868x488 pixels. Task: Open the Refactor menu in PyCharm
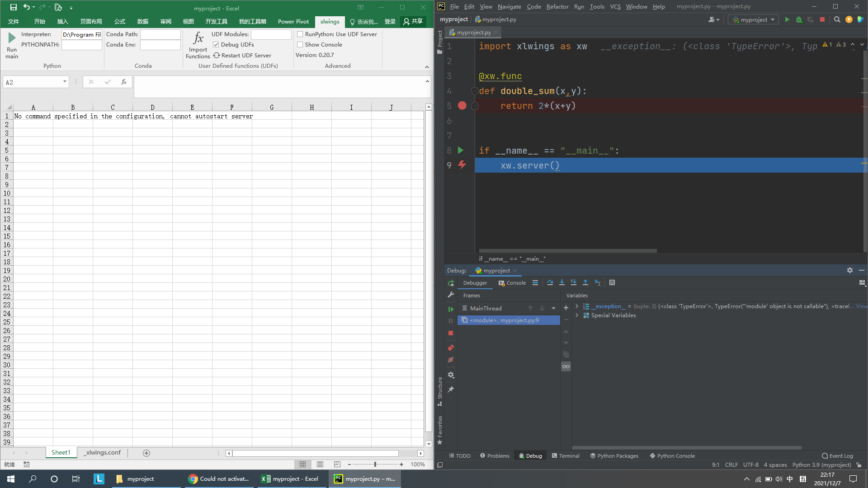557,6
